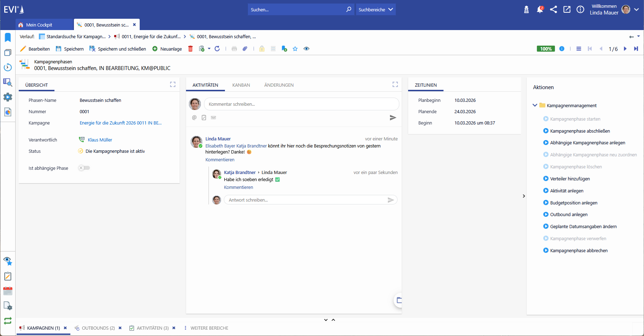Send comment using paper plane icon
644x336 pixels.
[393, 118]
